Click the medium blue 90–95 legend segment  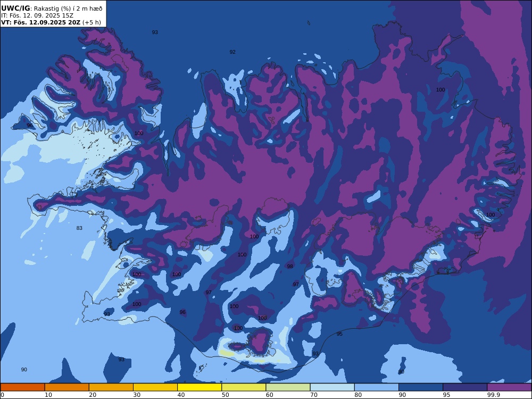pos(421,387)
